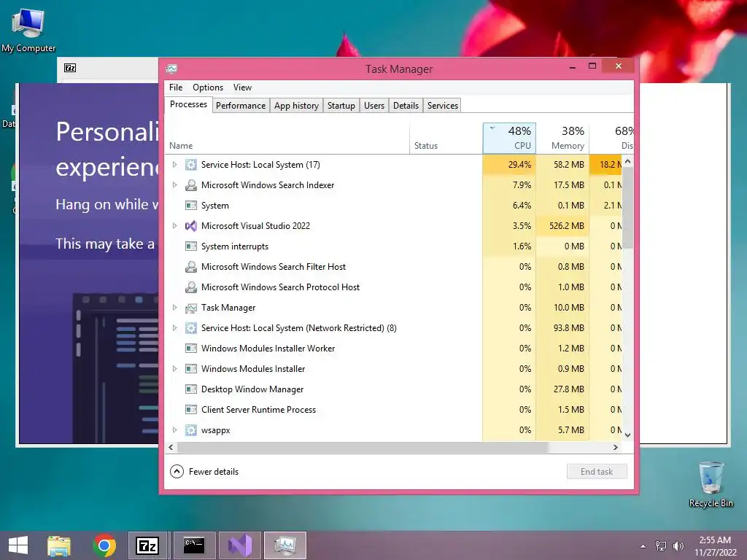The width and height of the screenshot is (747, 560).
Task: Click the Task Manager process row icon
Action: tap(191, 308)
